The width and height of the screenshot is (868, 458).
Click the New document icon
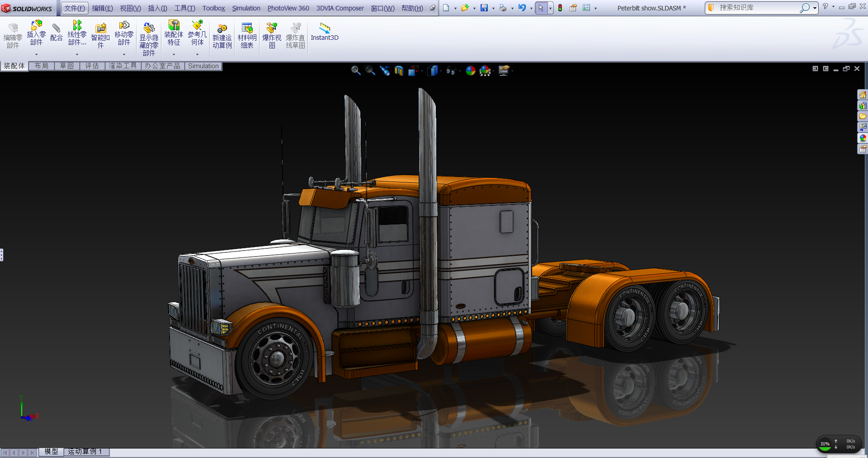446,8
